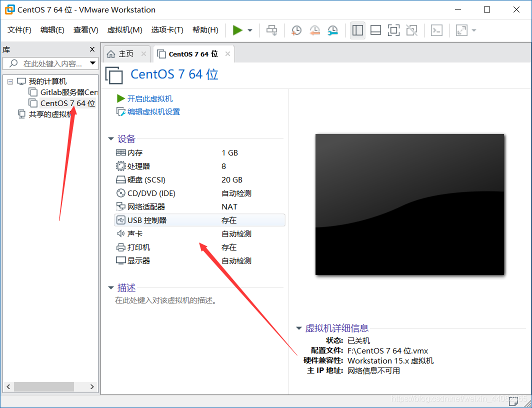Screen dimensions: 532x408
Task: Click the F:\CentOS 7 64 位.vmx path
Action: tap(388, 350)
